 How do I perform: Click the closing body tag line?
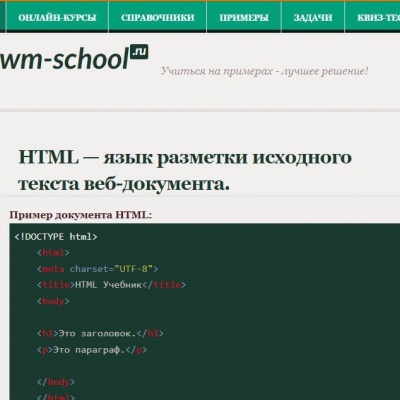click(x=56, y=382)
